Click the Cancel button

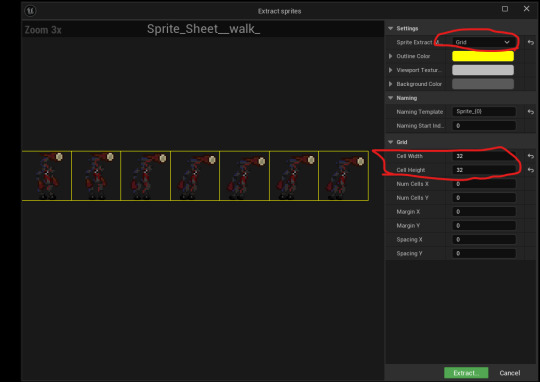pos(510,373)
